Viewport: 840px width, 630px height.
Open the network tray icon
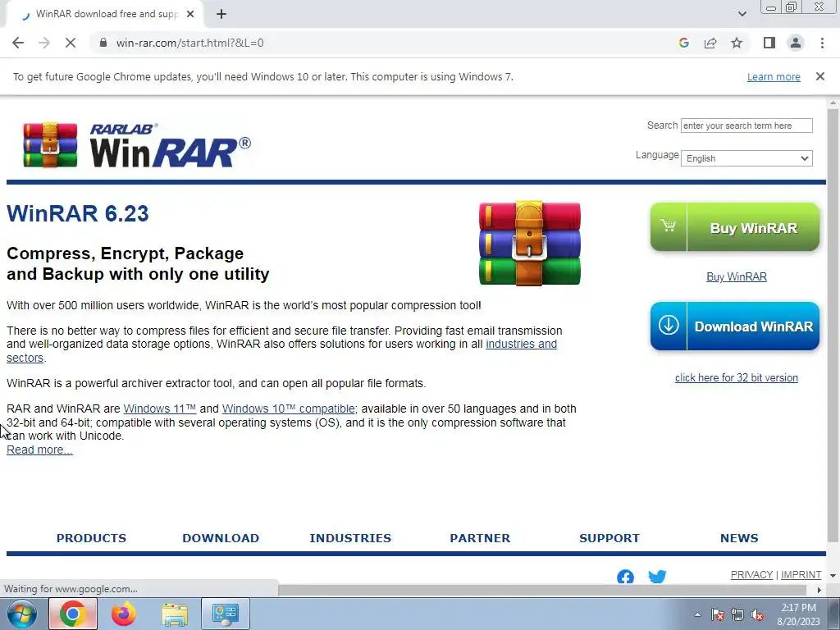click(737, 614)
